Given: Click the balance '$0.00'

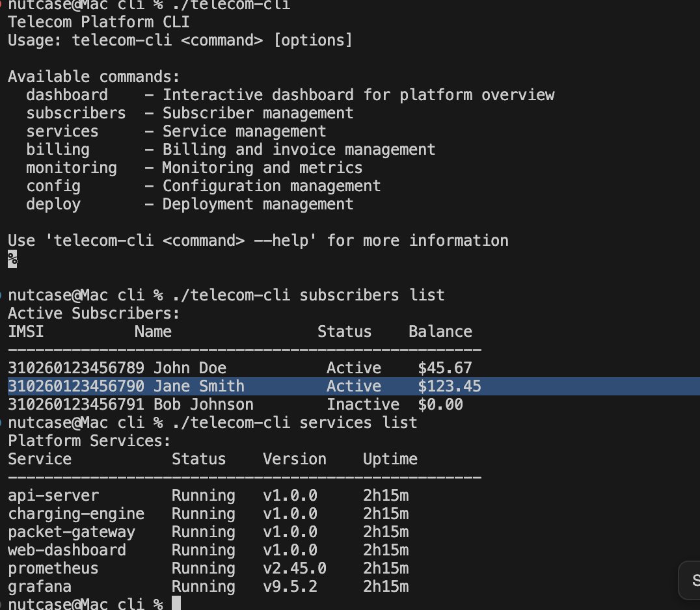Looking at the screenshot, I should (x=440, y=404).
